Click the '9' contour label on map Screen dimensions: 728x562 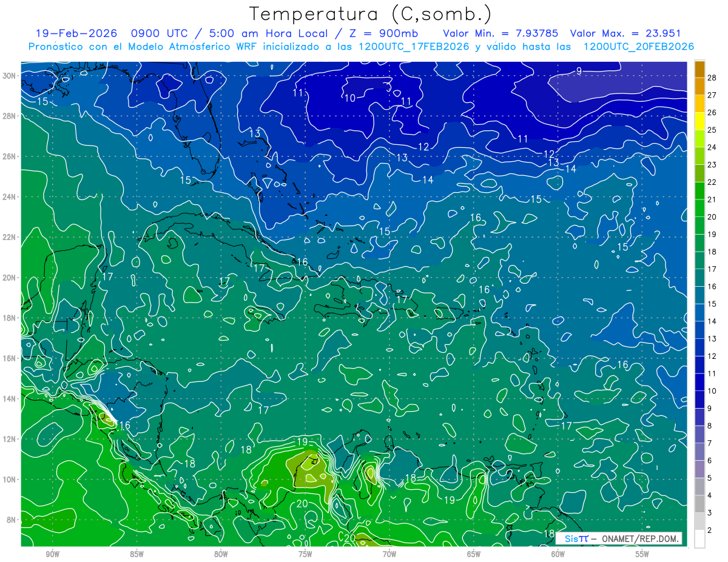click(x=579, y=72)
